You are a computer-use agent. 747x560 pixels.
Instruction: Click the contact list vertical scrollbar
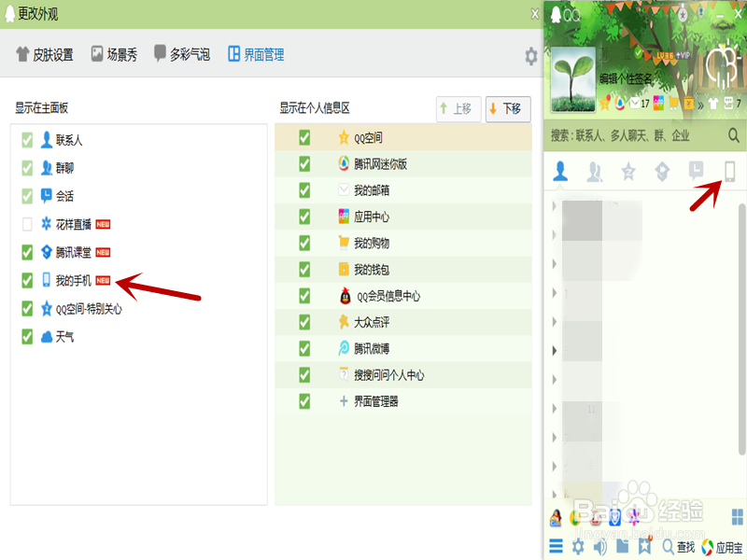click(741, 329)
